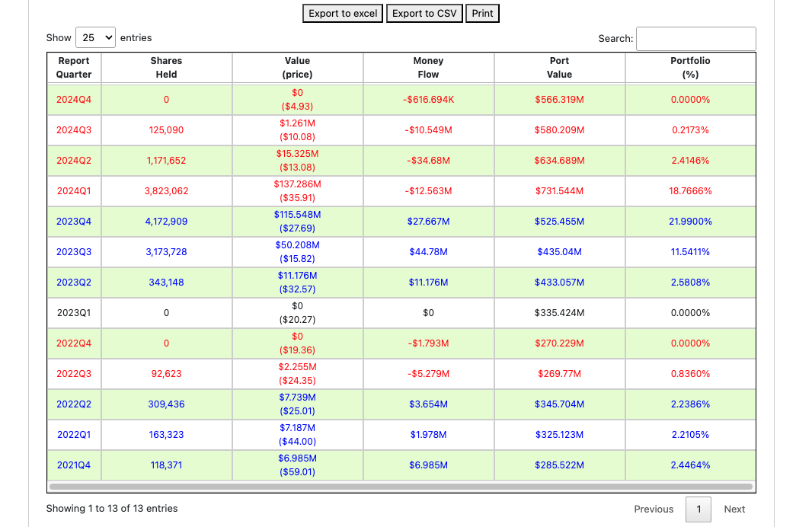Click shares held value 309,436
Screen dimensions: 812x527
tap(166, 404)
